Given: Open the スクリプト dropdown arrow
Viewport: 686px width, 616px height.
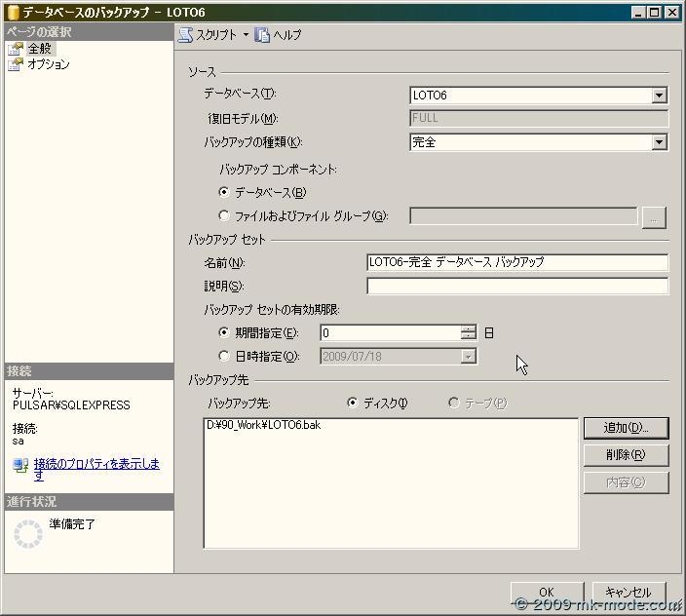Looking at the screenshot, I should pyautogui.click(x=246, y=35).
